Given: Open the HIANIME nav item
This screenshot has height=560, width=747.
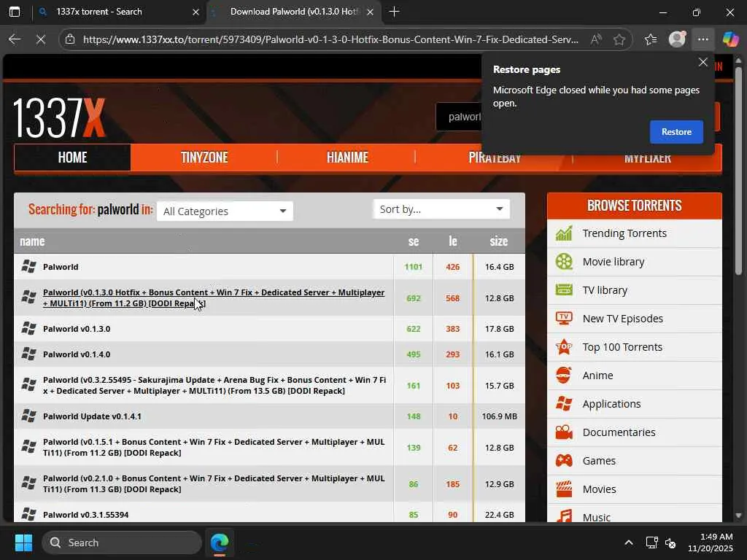Looking at the screenshot, I should click(x=347, y=157).
